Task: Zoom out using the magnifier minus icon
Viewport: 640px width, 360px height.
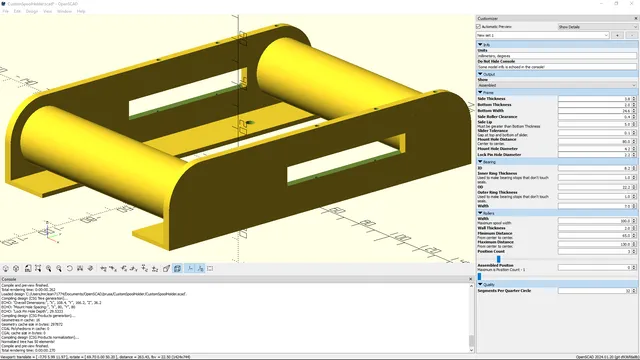Action: point(59,269)
